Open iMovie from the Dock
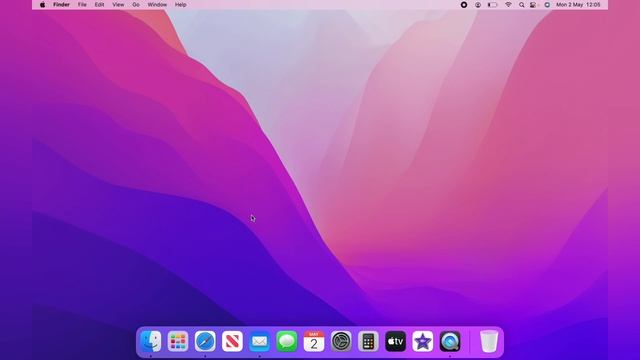The image size is (640, 360). (x=422, y=341)
